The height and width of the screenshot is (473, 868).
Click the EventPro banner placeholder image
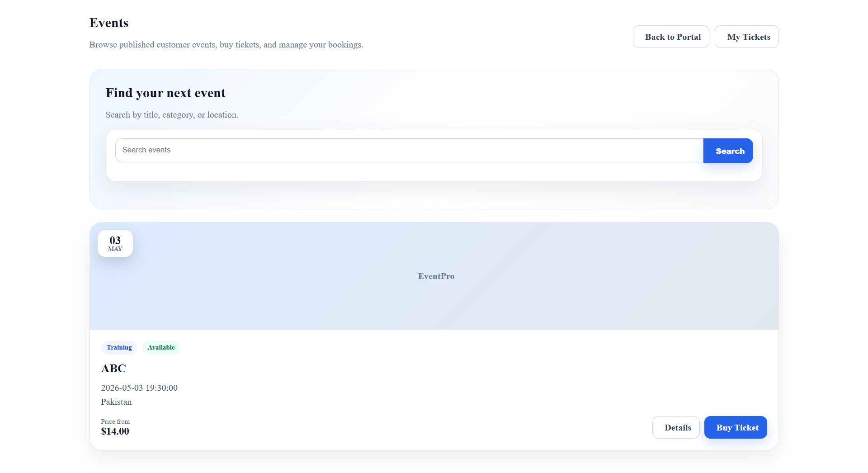(x=436, y=276)
